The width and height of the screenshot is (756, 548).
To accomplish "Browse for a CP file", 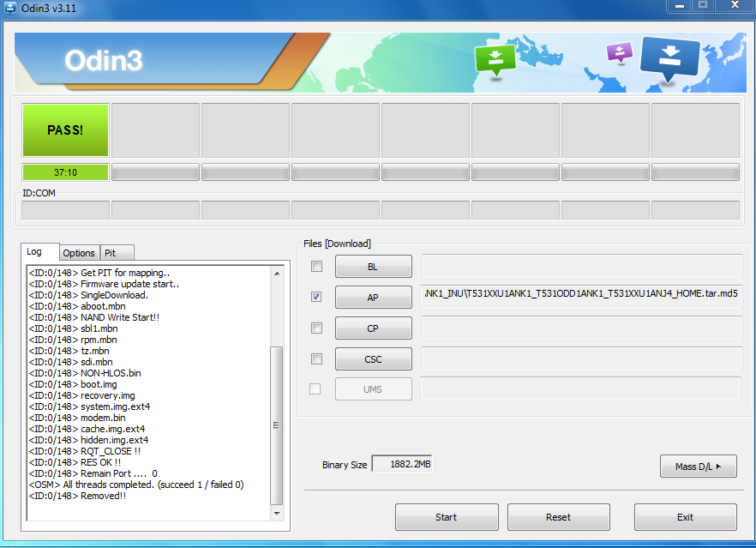I will (x=373, y=328).
